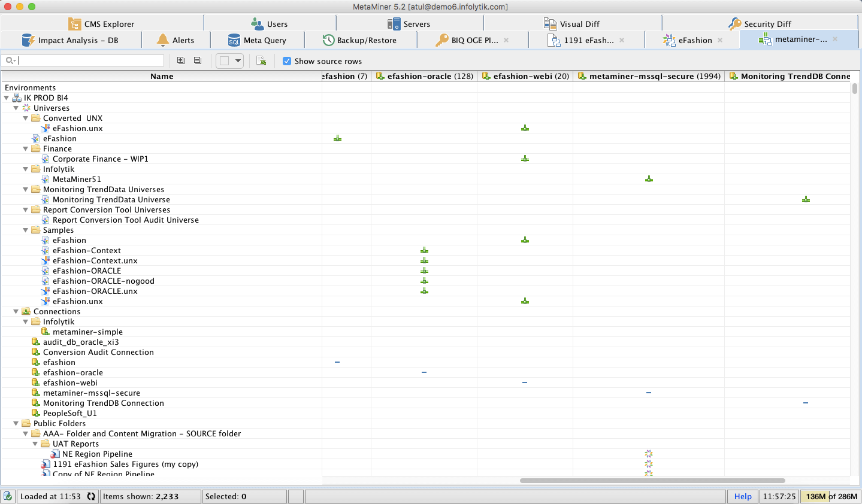Select the NE Region Pipeline report

click(97, 454)
